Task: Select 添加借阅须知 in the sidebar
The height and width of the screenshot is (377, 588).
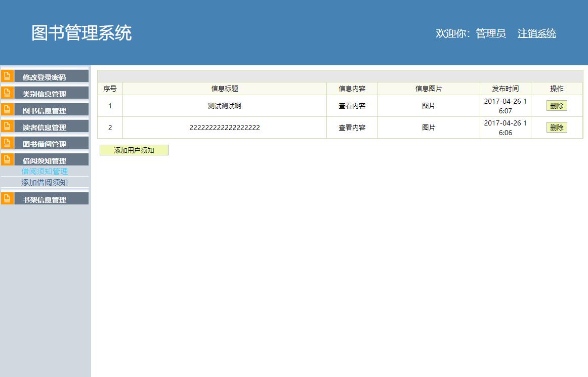Action: 44,183
